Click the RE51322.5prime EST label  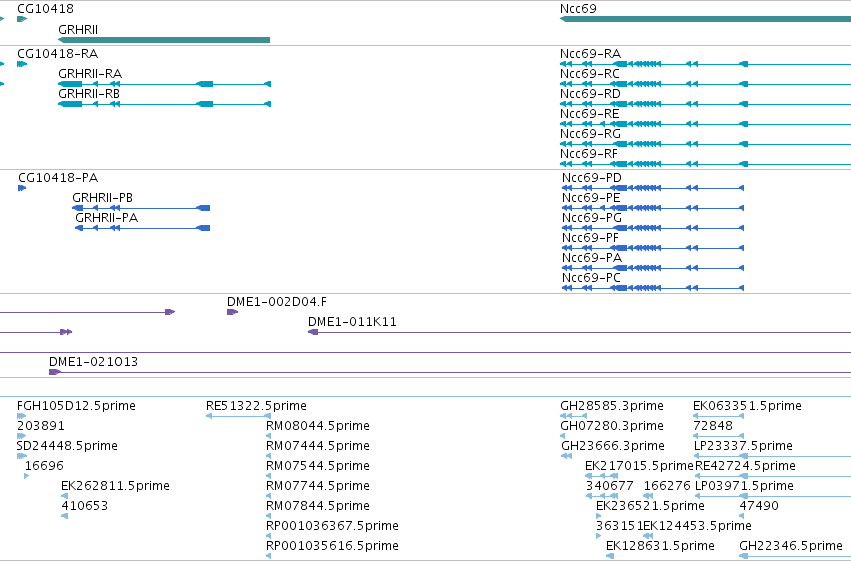256,406
